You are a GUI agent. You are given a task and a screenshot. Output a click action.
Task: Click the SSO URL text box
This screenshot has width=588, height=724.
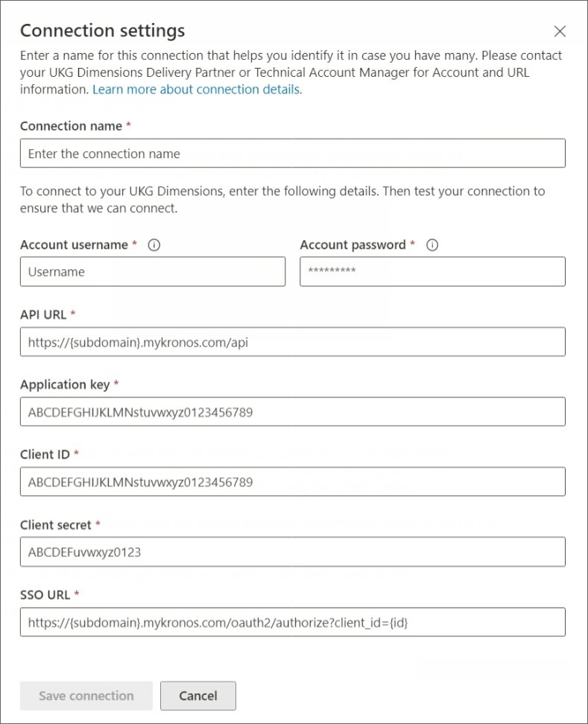click(292, 623)
